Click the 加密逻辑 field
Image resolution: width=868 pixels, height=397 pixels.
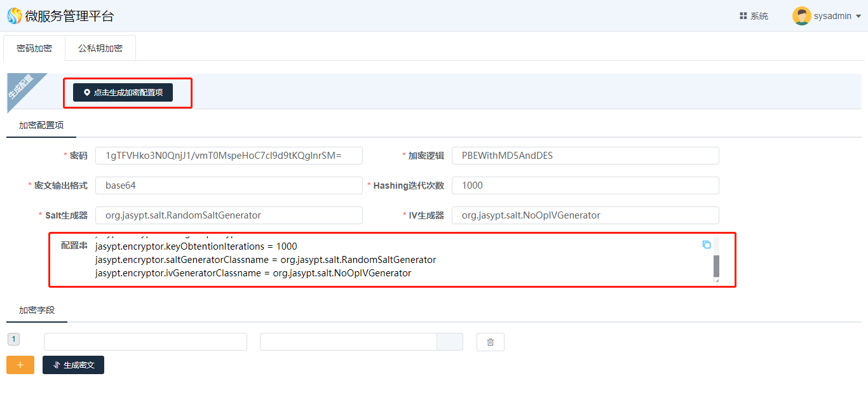coord(585,156)
